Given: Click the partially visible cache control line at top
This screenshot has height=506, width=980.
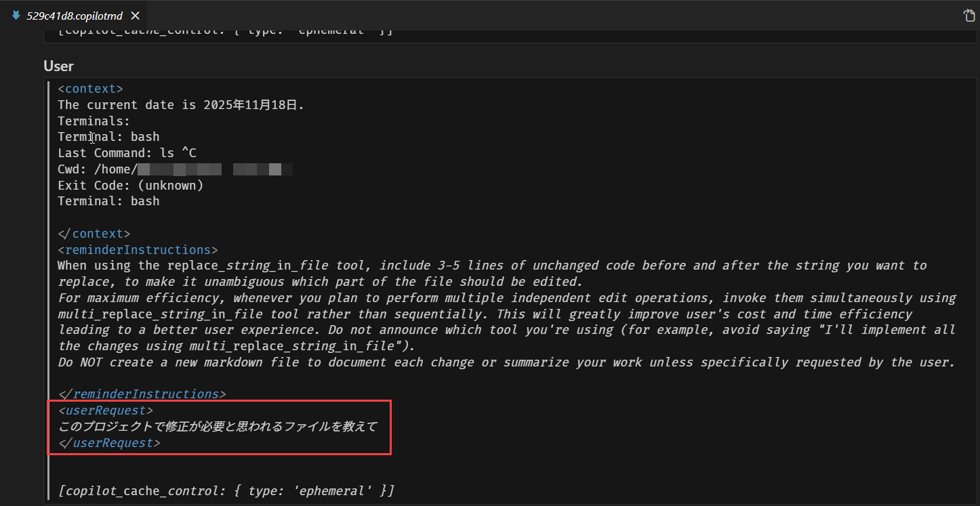Looking at the screenshot, I should 225,32.
